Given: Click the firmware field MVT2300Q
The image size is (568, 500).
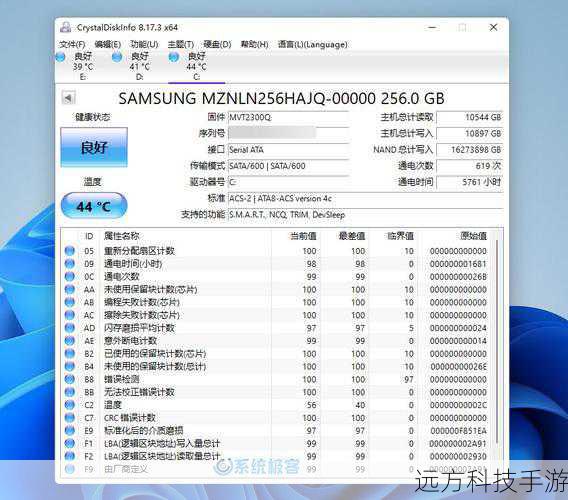Looking at the screenshot, I should (288, 117).
